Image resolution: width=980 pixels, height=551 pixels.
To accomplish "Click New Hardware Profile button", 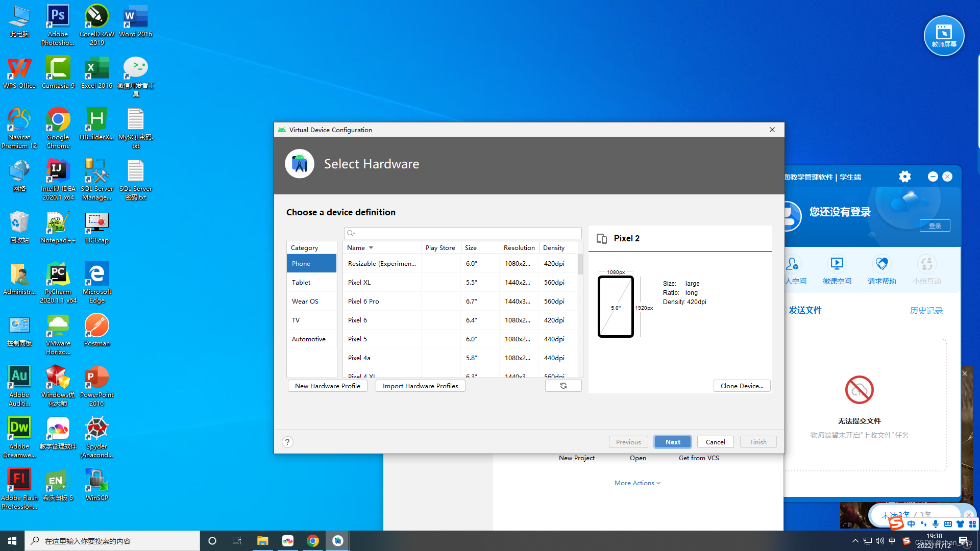I will [327, 386].
